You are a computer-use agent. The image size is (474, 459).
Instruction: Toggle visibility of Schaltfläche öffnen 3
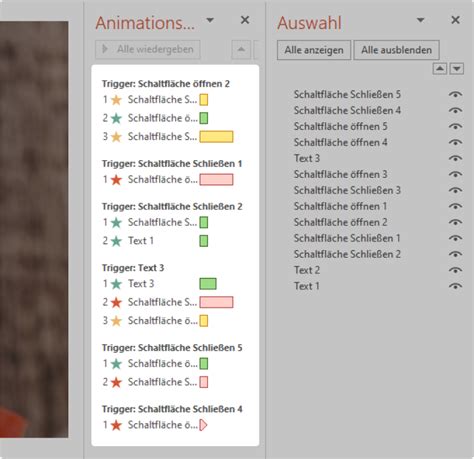(455, 174)
